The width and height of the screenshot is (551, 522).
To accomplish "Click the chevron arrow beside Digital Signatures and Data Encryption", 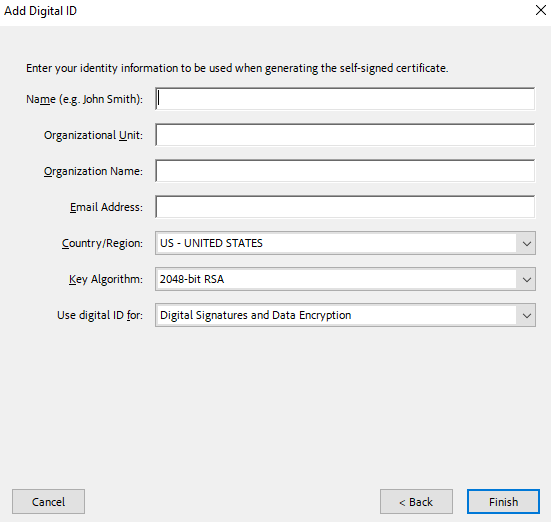I will pos(526,315).
